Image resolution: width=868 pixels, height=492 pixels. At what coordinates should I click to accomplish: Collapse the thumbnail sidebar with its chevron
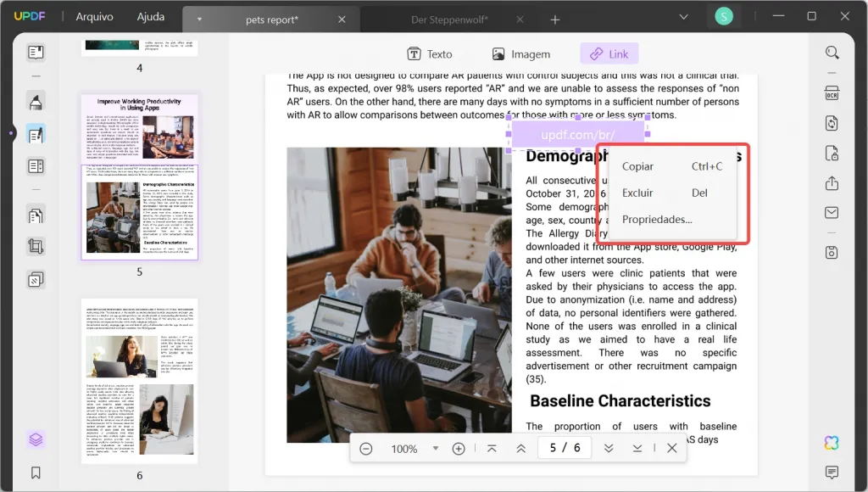click(x=10, y=132)
